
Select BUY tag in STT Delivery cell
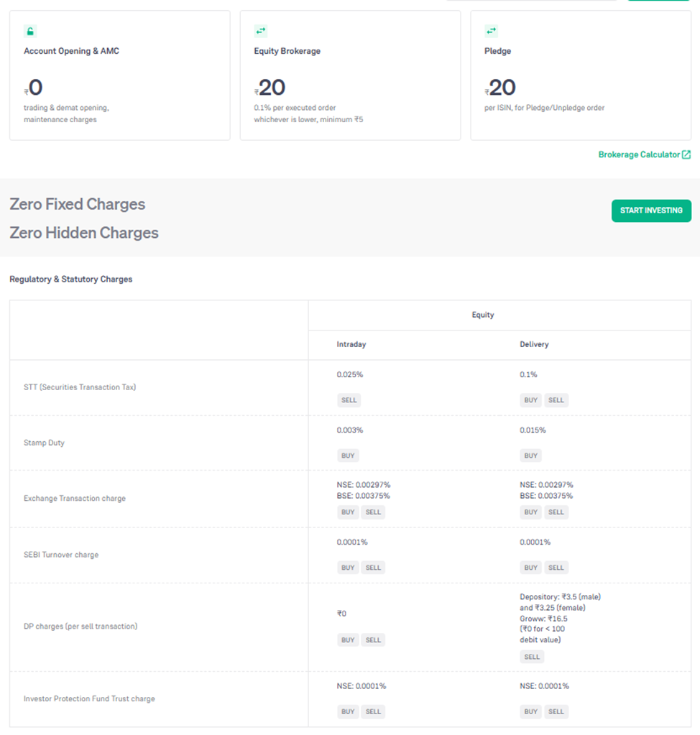531,400
